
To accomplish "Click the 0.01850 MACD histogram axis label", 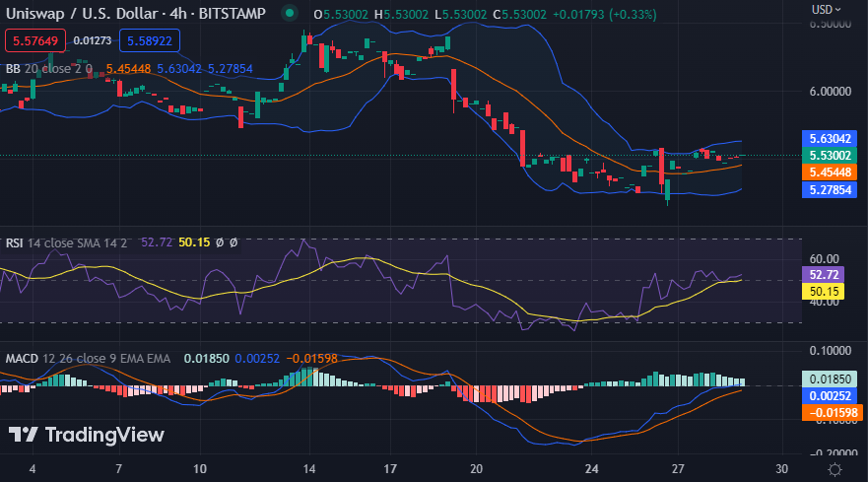I will tap(830, 379).
